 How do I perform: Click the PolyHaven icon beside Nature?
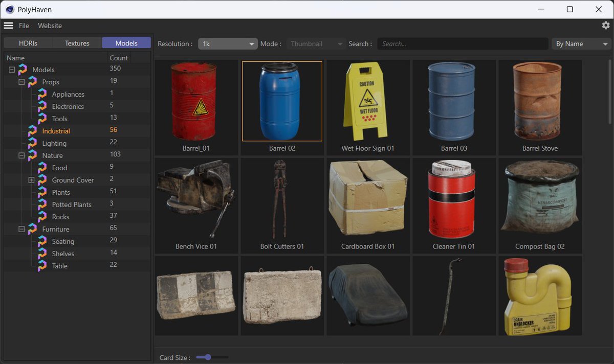pos(32,155)
